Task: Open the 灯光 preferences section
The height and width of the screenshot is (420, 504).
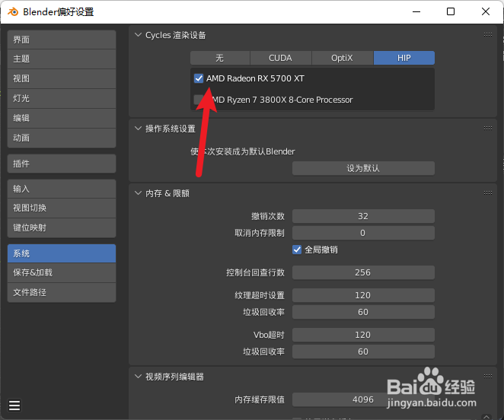Action: (x=62, y=98)
